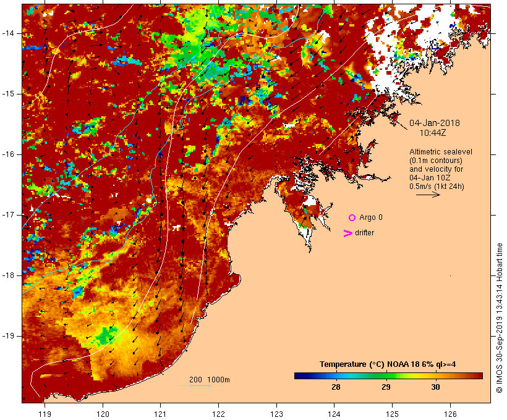Click the '125' longitude axis label
507x420 pixels.
pyautogui.click(x=393, y=414)
